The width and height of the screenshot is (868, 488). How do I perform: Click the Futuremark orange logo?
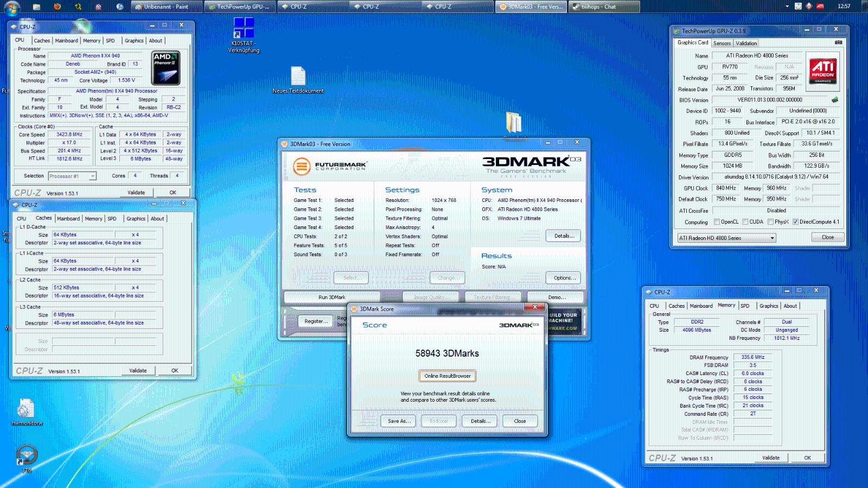301,166
